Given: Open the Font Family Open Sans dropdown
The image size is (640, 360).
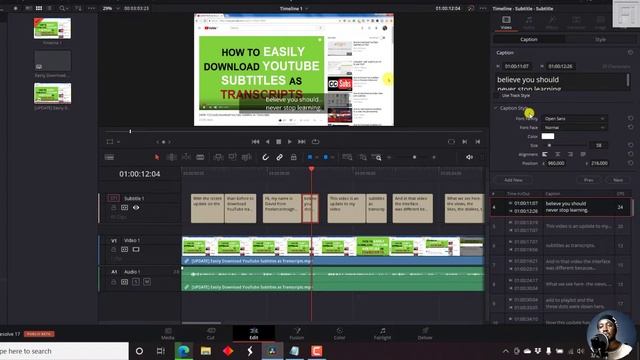Looking at the screenshot, I should click(574, 118).
